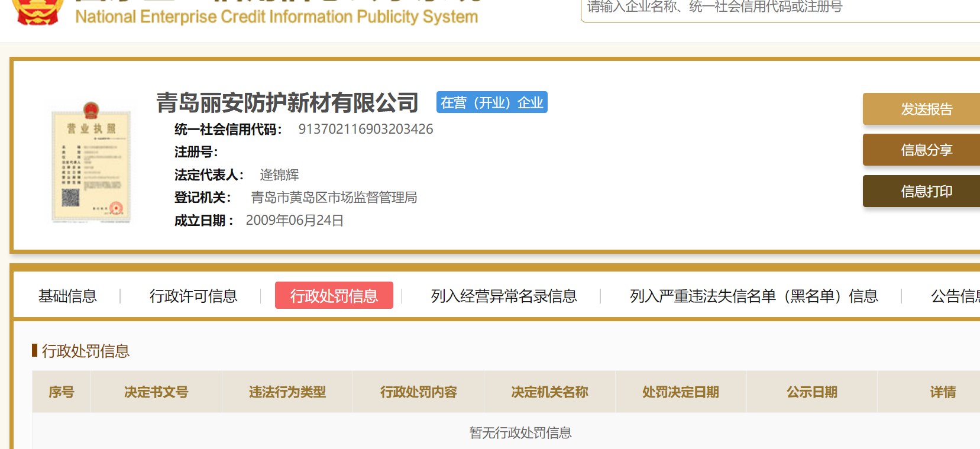Click the 登记机关 label
The height and width of the screenshot is (449, 980).
tap(202, 198)
